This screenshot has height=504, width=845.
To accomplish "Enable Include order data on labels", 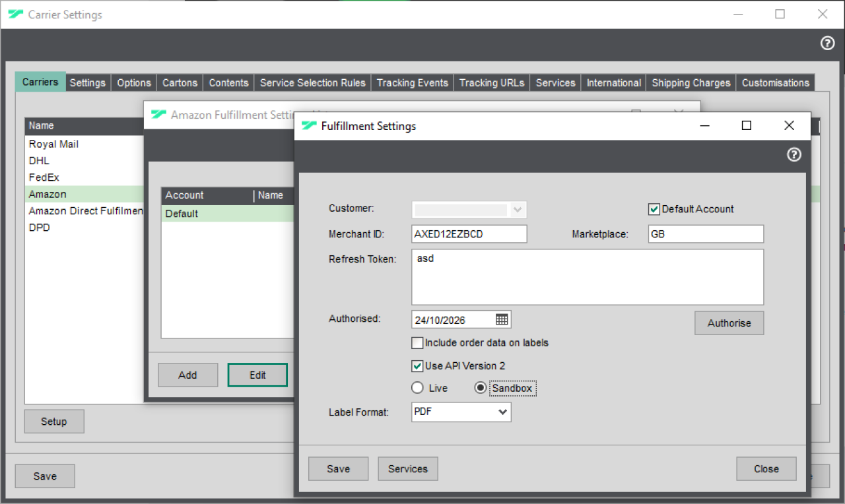I will coord(417,343).
